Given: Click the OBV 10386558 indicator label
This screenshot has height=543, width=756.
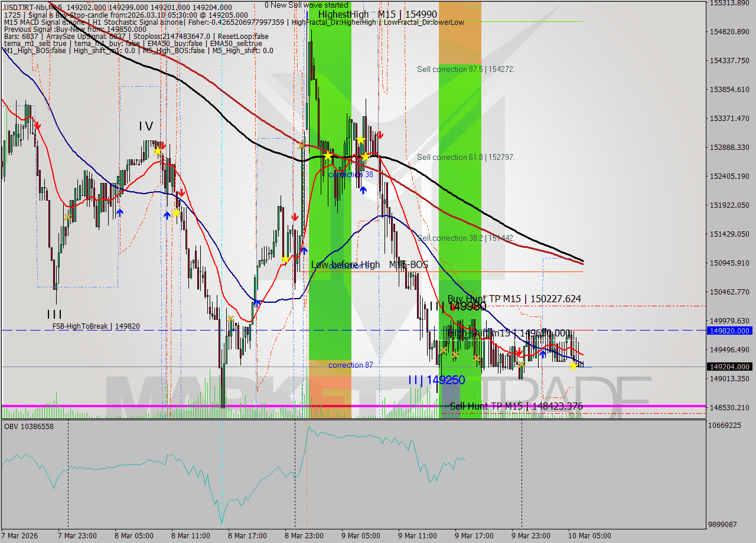Looking at the screenshot, I should tap(28, 426).
